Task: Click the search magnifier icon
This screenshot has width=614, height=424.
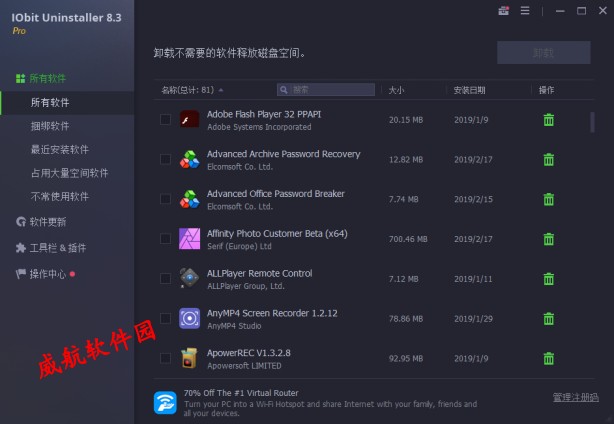Action: pyautogui.click(x=284, y=90)
